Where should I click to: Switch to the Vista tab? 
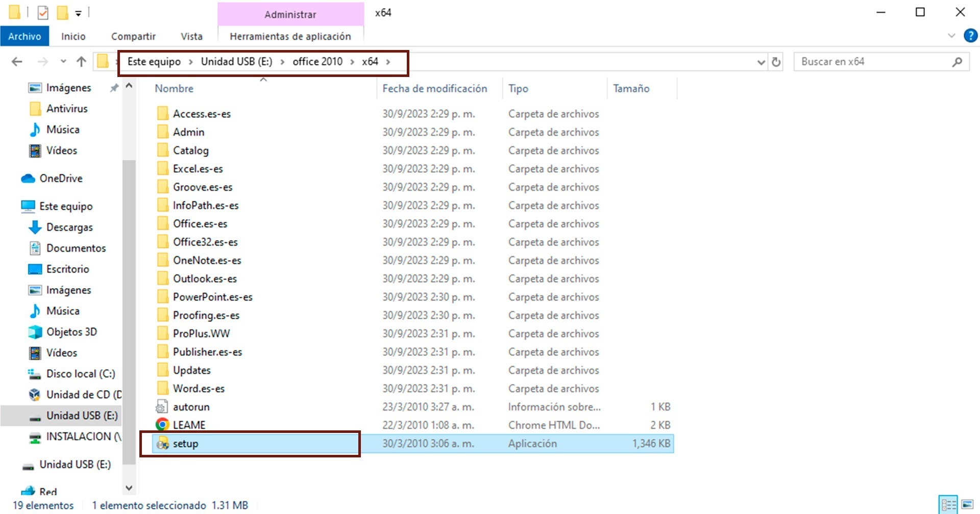pyautogui.click(x=191, y=36)
